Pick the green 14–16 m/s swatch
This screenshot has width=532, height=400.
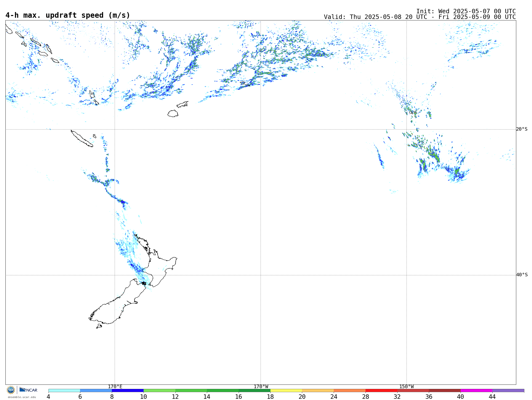click(223, 390)
